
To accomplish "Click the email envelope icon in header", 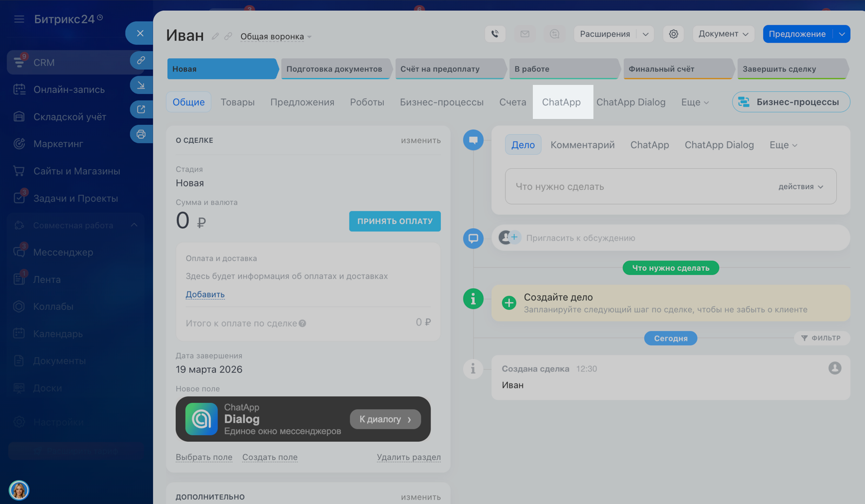I will point(525,34).
